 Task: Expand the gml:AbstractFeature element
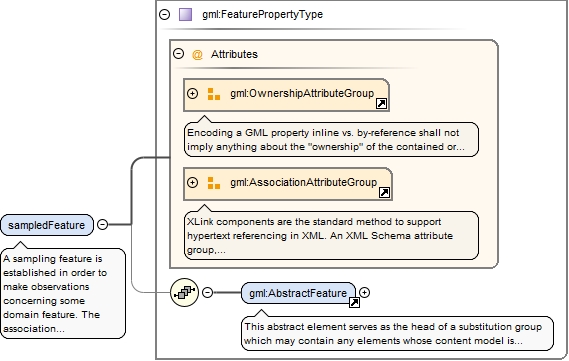point(364,292)
